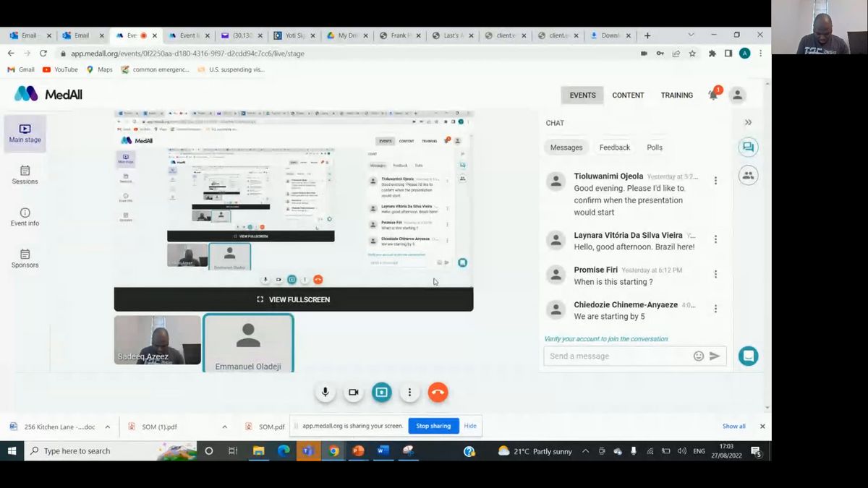Open Microsoft Edge from the taskbar
This screenshot has height=488, width=868.
[284, 451]
